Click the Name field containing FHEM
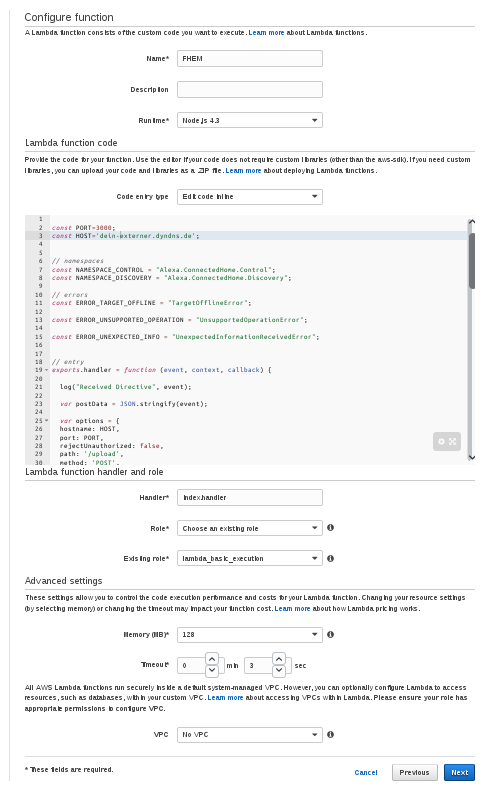The width and height of the screenshot is (496, 802). [x=250, y=58]
